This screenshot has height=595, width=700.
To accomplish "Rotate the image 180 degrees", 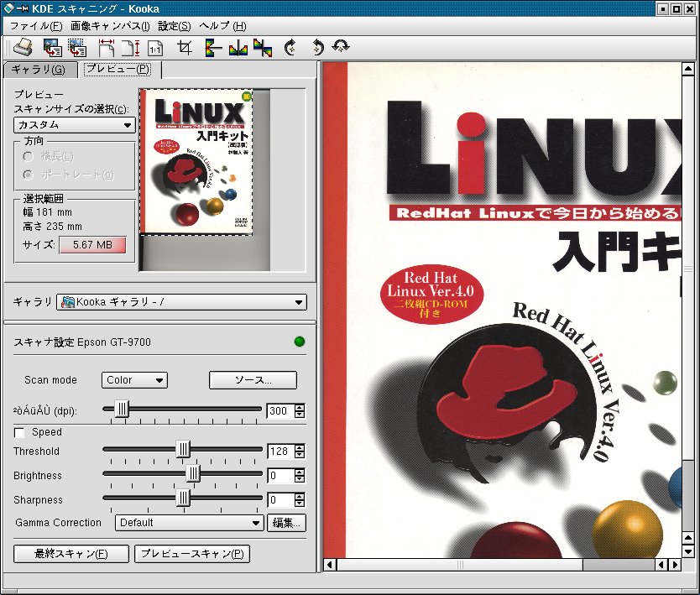I will click(x=342, y=46).
